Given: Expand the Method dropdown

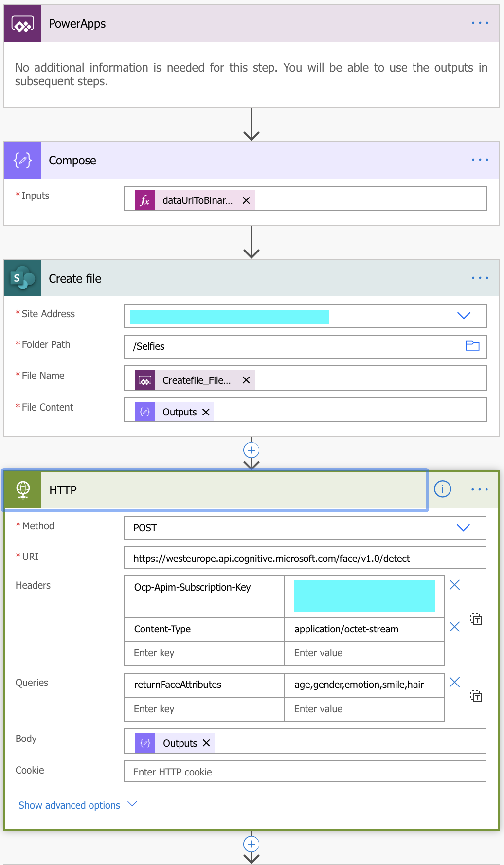Looking at the screenshot, I should point(463,528).
